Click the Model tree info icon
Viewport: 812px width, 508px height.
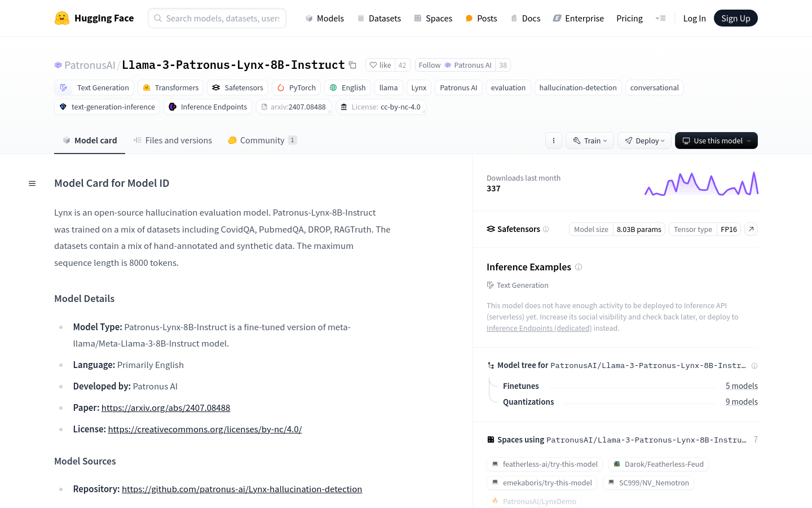(x=754, y=366)
